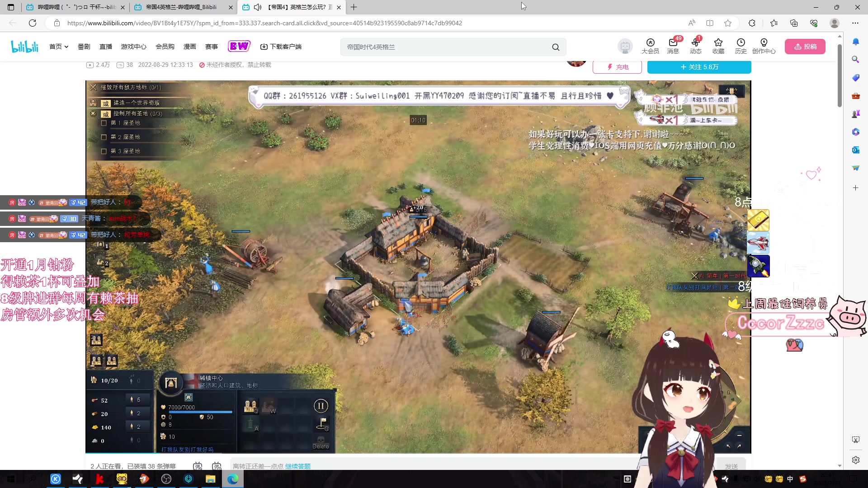Open the 番剧 navigation item

[x=84, y=47]
